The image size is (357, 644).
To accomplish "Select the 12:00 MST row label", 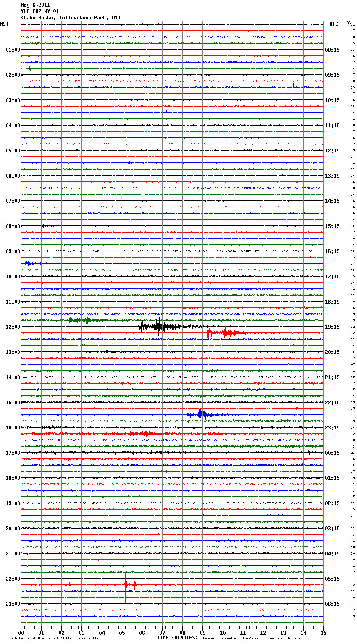I will coord(13,327).
